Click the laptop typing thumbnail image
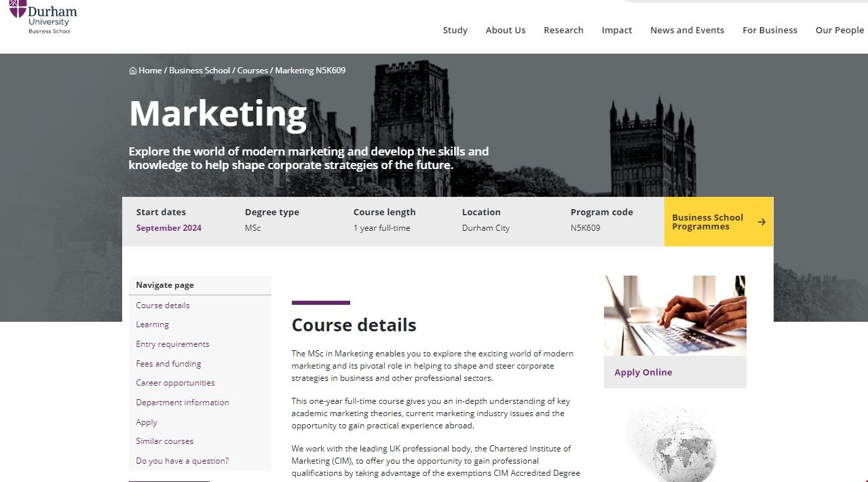Screen dimensions: 868x482 675,316
